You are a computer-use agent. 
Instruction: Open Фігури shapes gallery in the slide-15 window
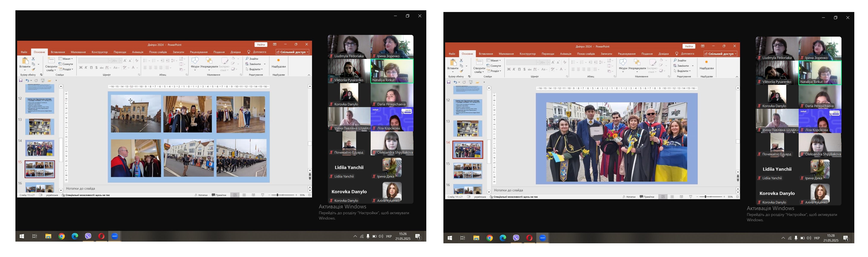[x=195, y=61]
